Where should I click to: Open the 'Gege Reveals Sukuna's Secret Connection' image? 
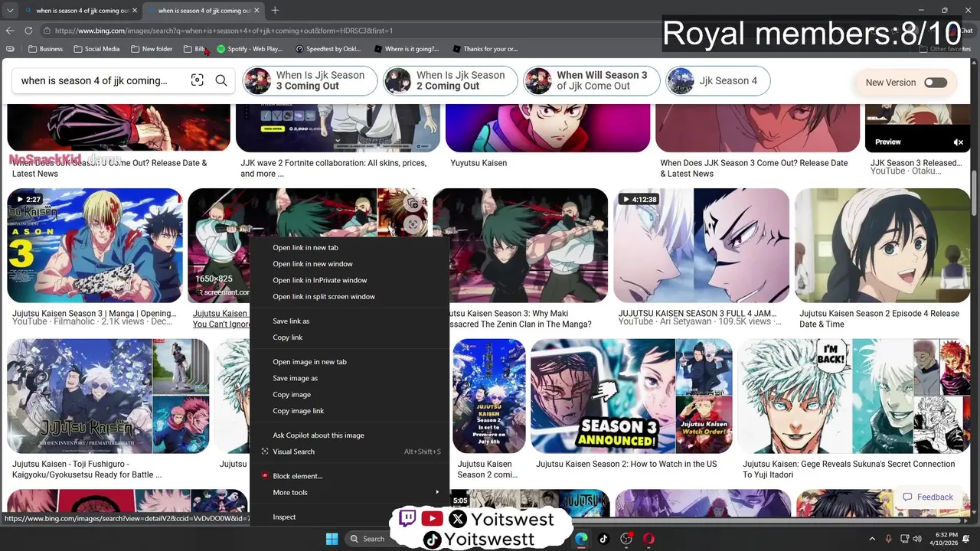854,396
